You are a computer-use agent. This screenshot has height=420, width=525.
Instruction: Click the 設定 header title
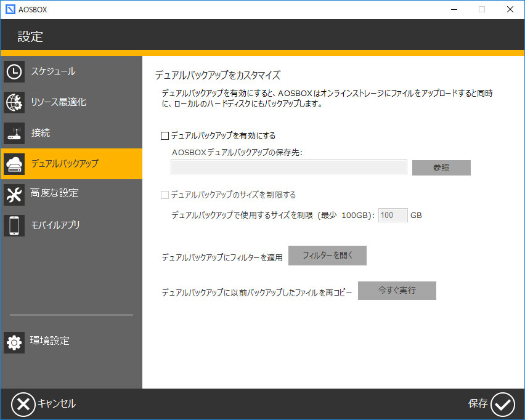tap(30, 36)
